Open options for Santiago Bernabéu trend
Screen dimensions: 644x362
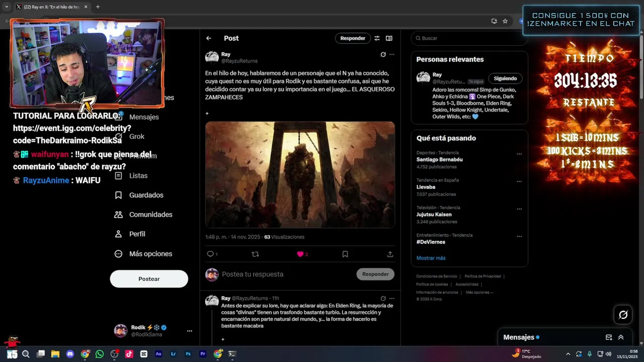click(x=519, y=154)
